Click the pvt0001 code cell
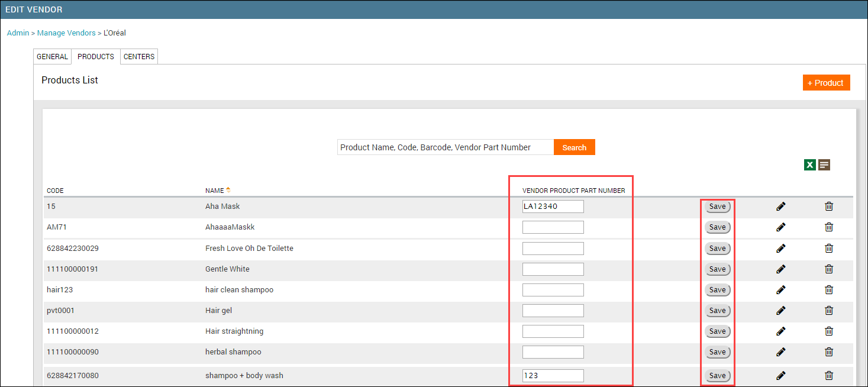Screen dimensions: 868x387 tap(60, 310)
